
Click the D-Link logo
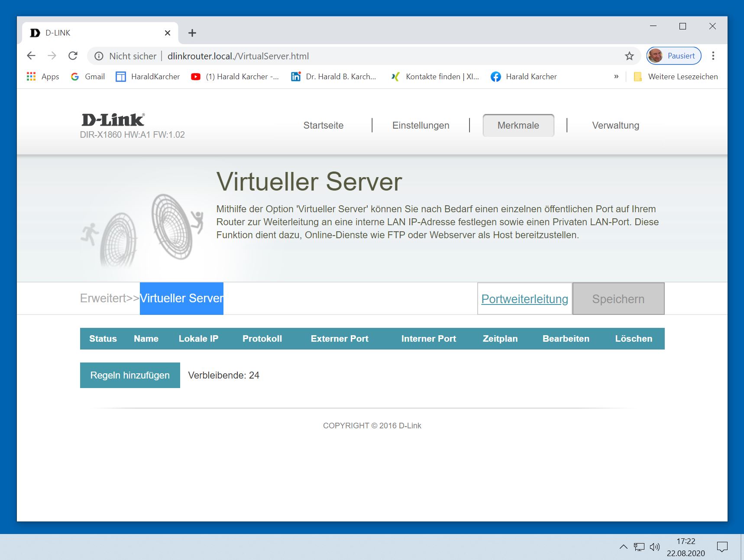click(113, 120)
